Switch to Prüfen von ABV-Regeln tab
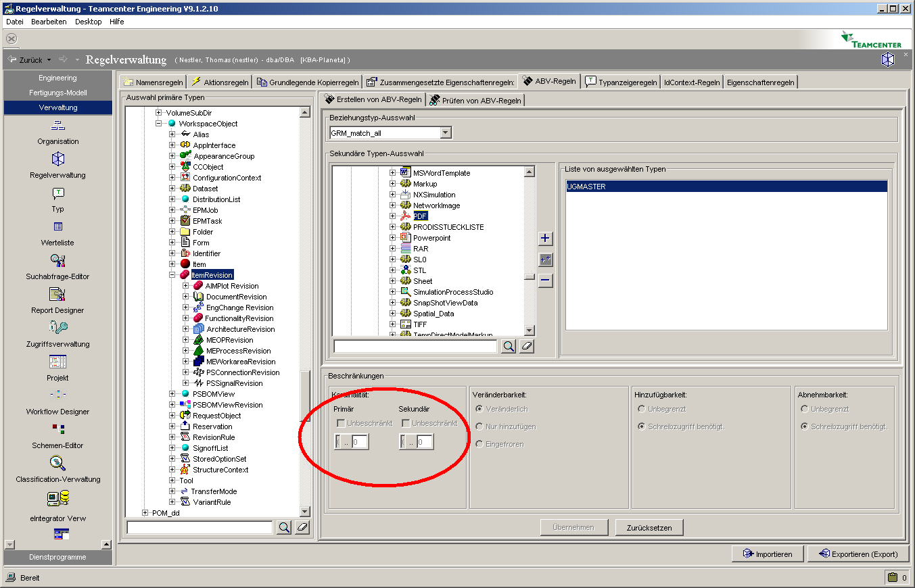Screen dimensions: 915x588 coord(475,100)
